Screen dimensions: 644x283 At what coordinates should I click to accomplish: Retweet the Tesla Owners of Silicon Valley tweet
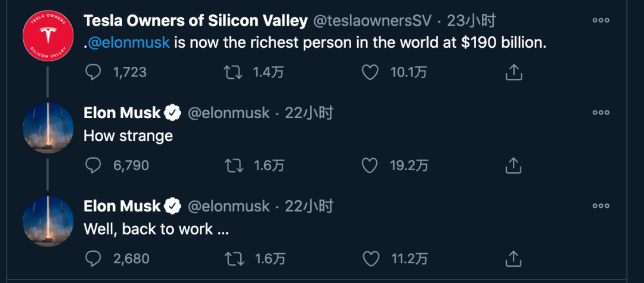pos(233,73)
